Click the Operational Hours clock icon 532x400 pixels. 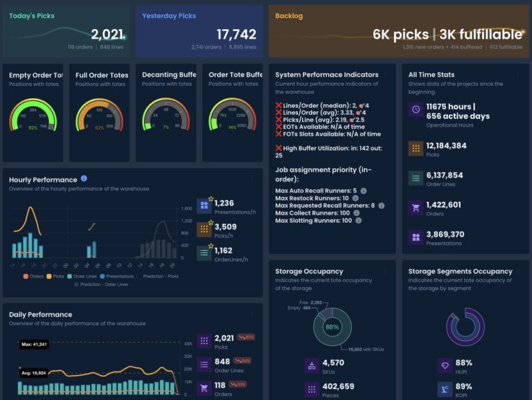pos(415,110)
